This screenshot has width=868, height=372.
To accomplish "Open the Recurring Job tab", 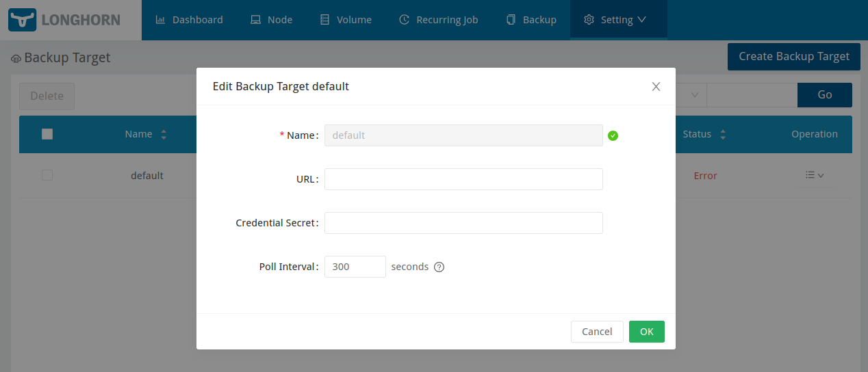I will click(438, 20).
